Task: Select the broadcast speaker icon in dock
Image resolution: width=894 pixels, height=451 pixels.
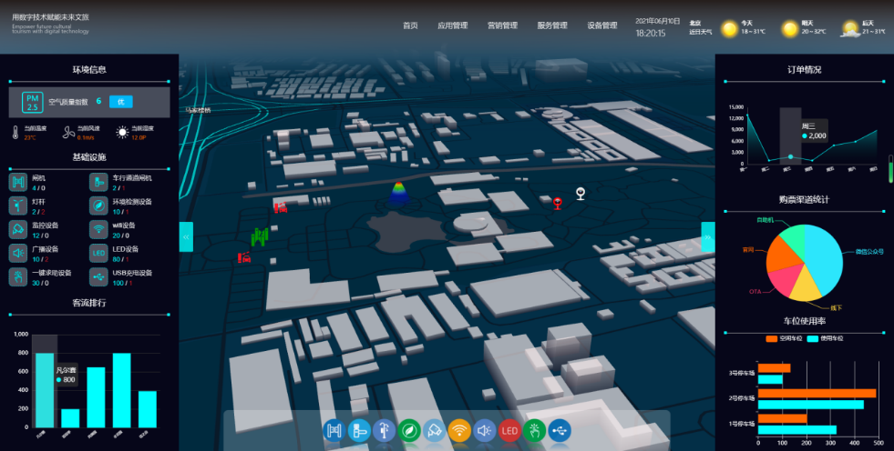Action: click(484, 430)
